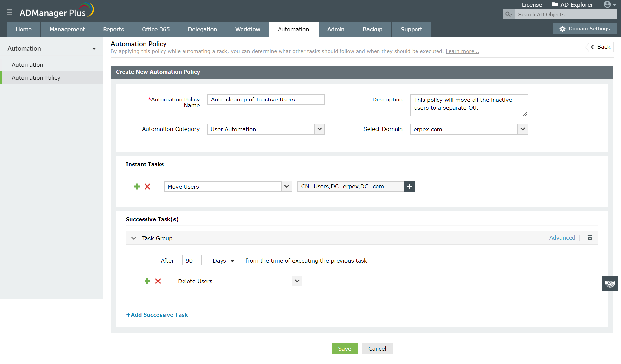This screenshot has width=621, height=364.
Task: Remove the Delete Users successive task
Action: (158, 281)
